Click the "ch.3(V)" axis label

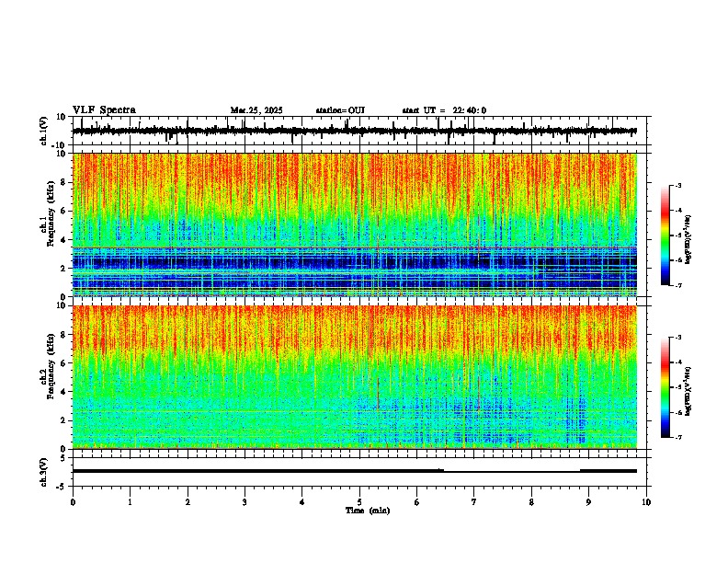[44, 472]
